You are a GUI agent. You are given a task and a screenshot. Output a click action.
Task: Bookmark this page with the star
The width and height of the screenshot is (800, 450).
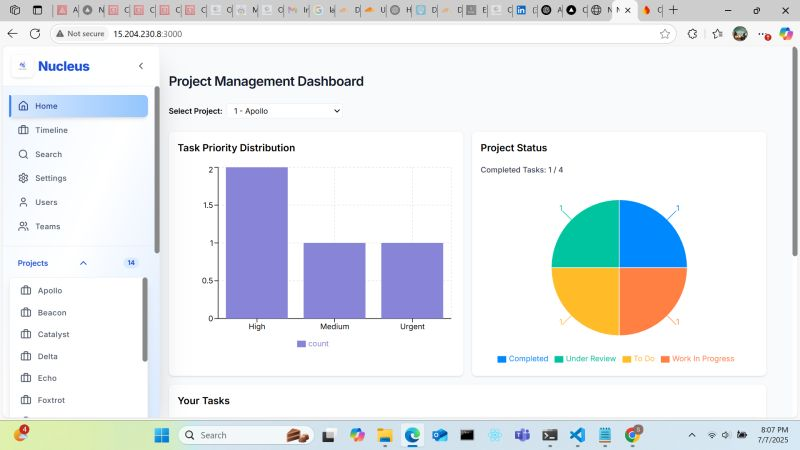(664, 34)
